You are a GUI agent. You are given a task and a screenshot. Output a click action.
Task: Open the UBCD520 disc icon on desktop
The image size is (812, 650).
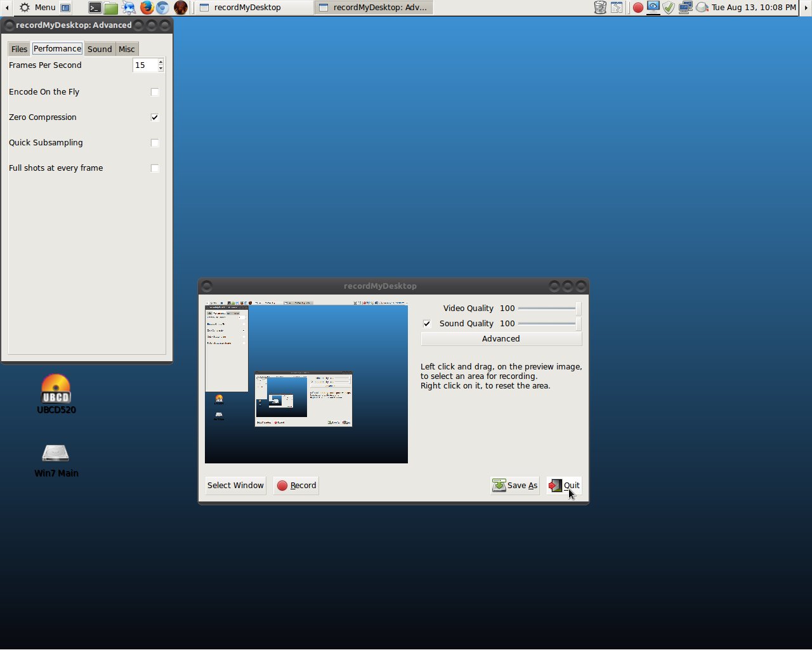56,387
